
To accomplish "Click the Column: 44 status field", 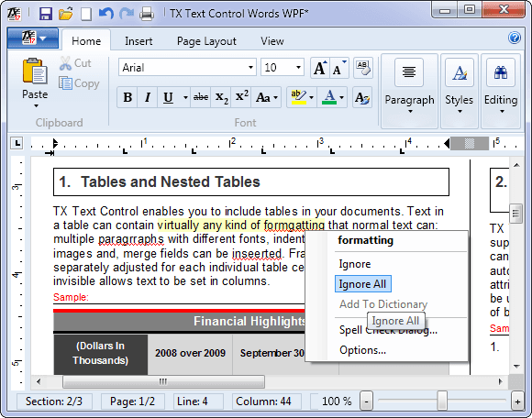I will (267, 401).
